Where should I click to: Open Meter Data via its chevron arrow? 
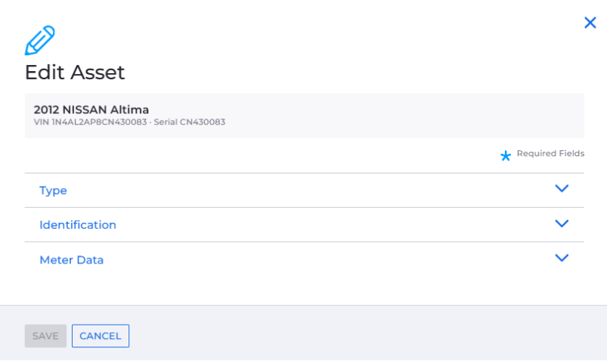pos(562,258)
